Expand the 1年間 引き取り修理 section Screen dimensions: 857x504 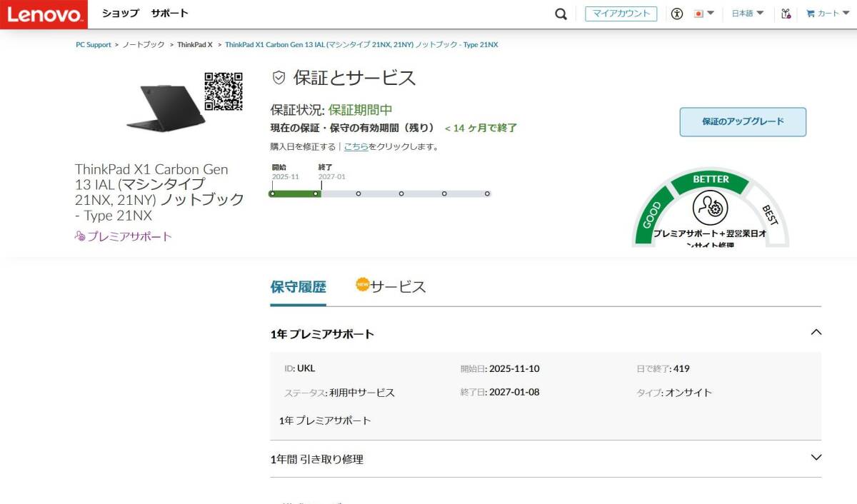pyautogui.click(x=816, y=458)
